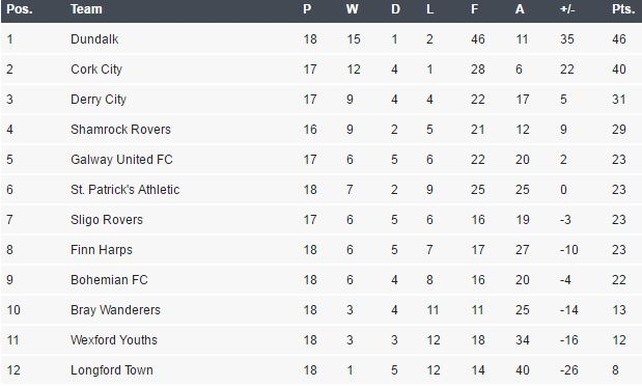Click Longford Town's -26 goal difference
The width and height of the screenshot is (642, 387).
tap(569, 370)
